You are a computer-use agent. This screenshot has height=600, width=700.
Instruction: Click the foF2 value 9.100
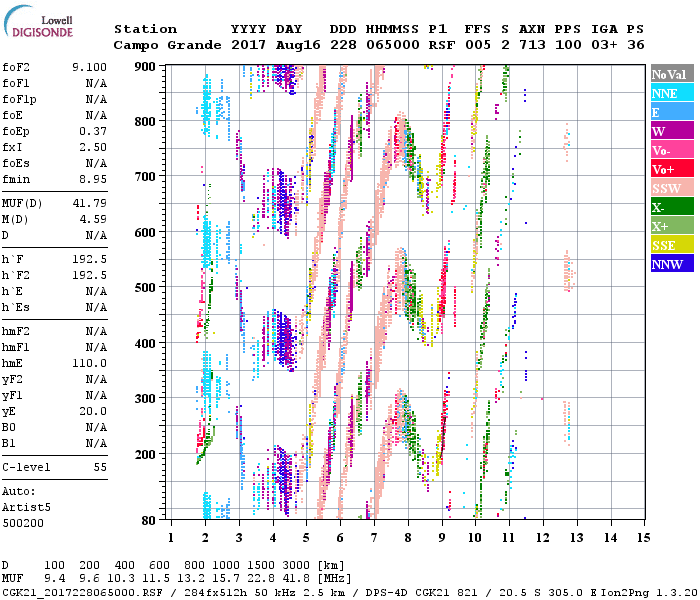coord(90,68)
